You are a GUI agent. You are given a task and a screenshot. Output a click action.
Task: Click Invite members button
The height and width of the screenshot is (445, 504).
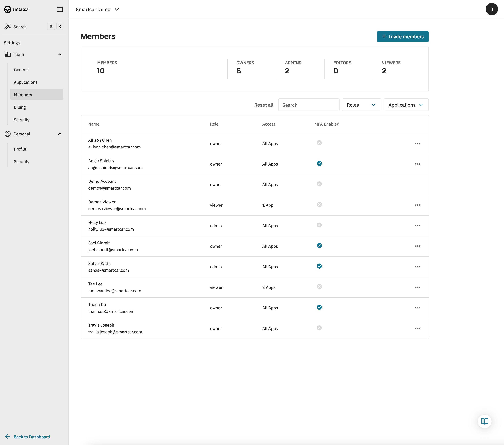click(x=403, y=37)
